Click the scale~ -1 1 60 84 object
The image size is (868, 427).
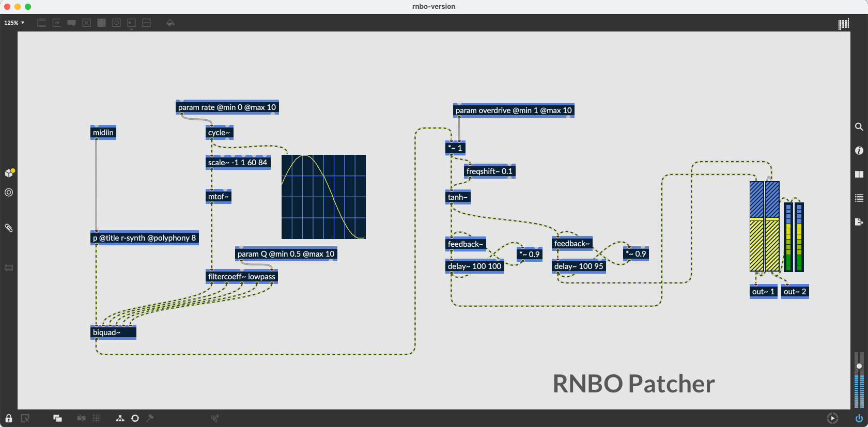pos(238,163)
